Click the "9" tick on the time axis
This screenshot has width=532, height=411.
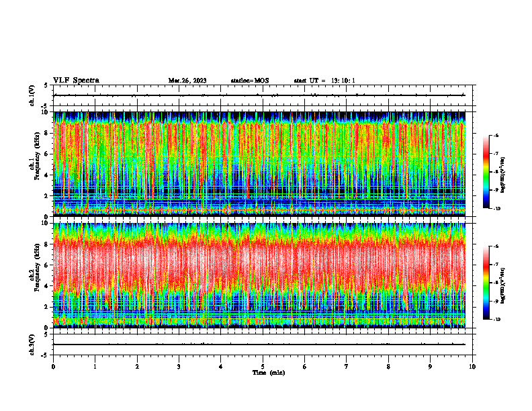coord(430,367)
